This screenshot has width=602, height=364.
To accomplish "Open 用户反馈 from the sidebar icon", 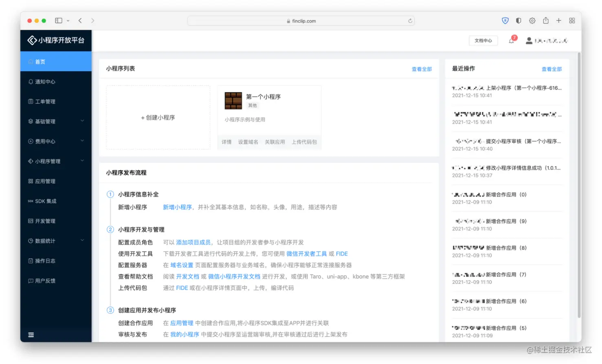I will 31,281.
